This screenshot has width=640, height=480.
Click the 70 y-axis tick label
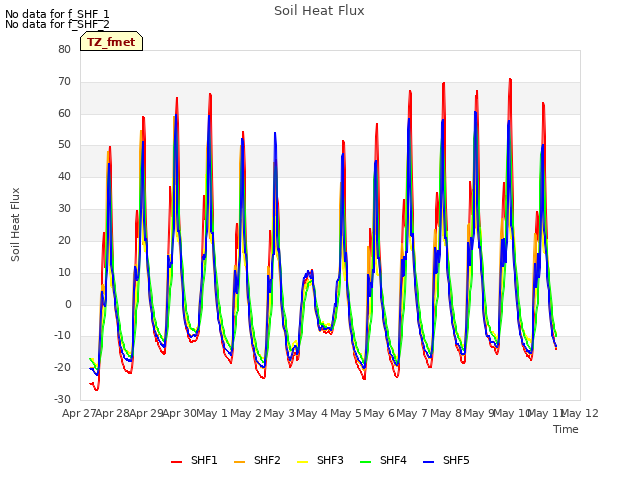[64, 82]
